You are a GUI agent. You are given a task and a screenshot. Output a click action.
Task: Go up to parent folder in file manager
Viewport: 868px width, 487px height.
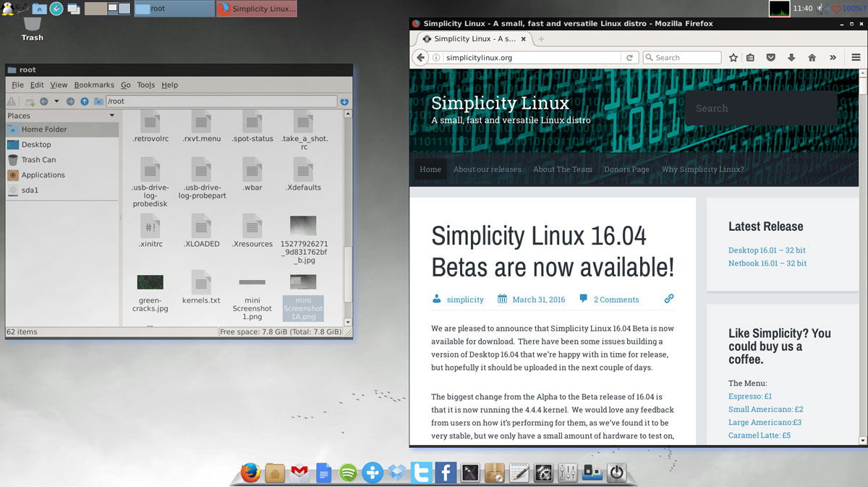[x=85, y=101]
